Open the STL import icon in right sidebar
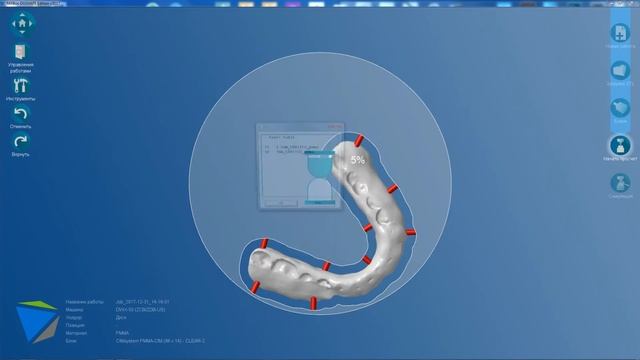The width and height of the screenshot is (640, 360). point(620,70)
